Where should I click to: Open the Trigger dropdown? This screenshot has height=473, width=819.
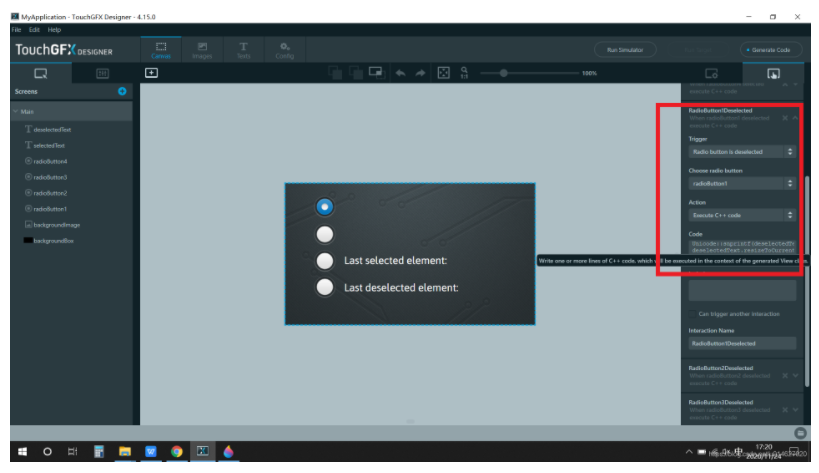pos(742,152)
